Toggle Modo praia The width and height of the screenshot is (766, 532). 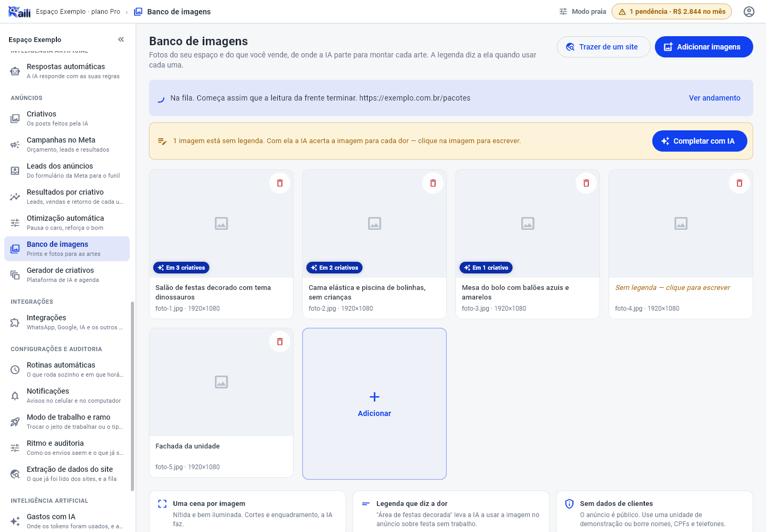point(582,12)
